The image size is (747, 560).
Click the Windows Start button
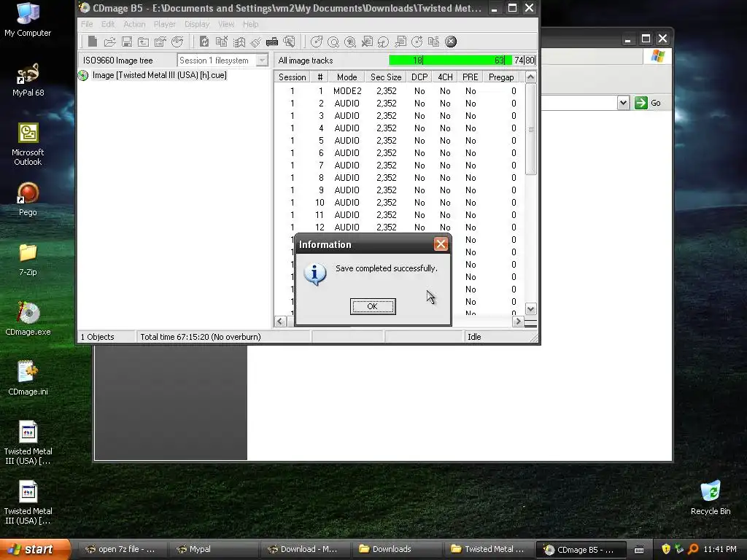[35, 549]
